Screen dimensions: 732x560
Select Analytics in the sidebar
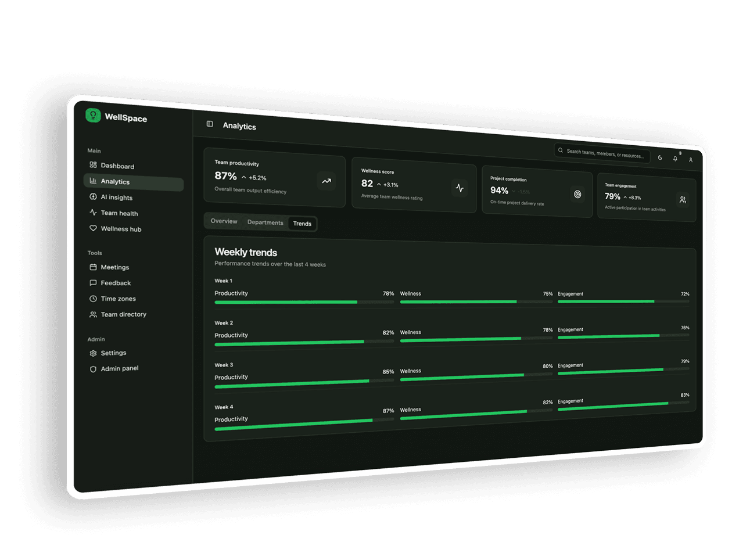pyautogui.click(x=134, y=182)
